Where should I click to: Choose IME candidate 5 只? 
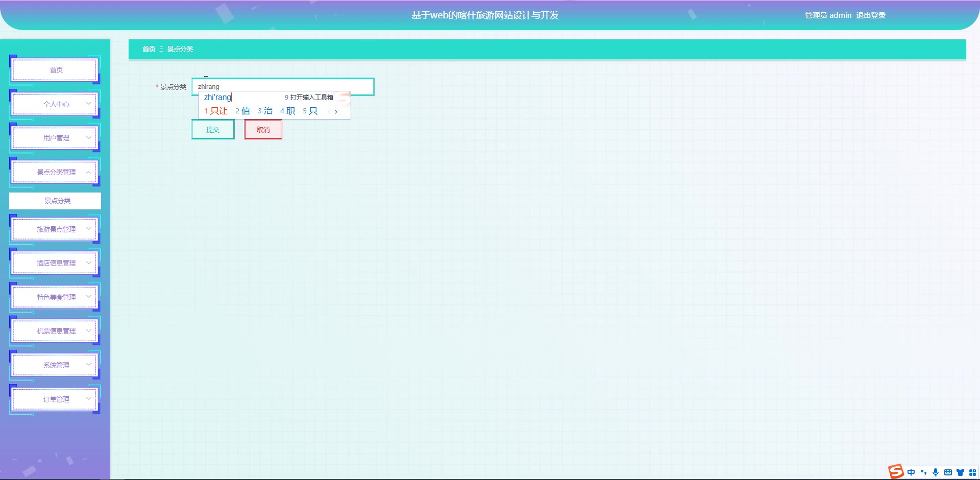tap(310, 111)
